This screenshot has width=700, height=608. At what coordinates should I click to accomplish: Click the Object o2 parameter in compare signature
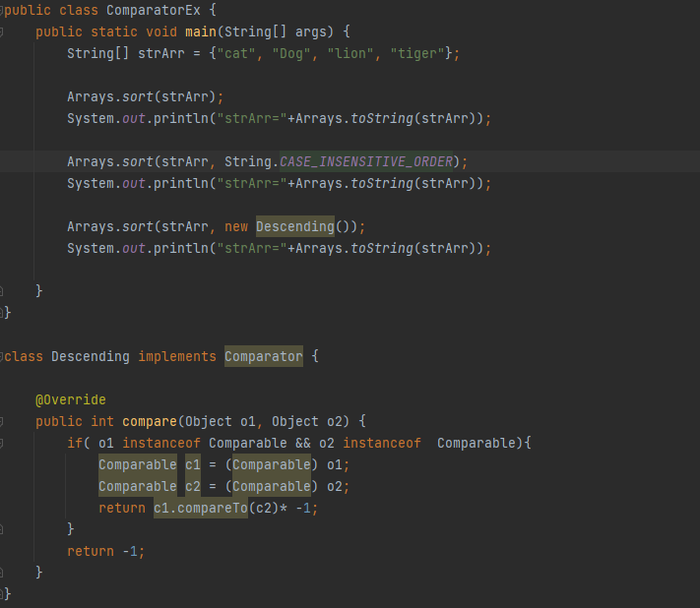click(307, 421)
